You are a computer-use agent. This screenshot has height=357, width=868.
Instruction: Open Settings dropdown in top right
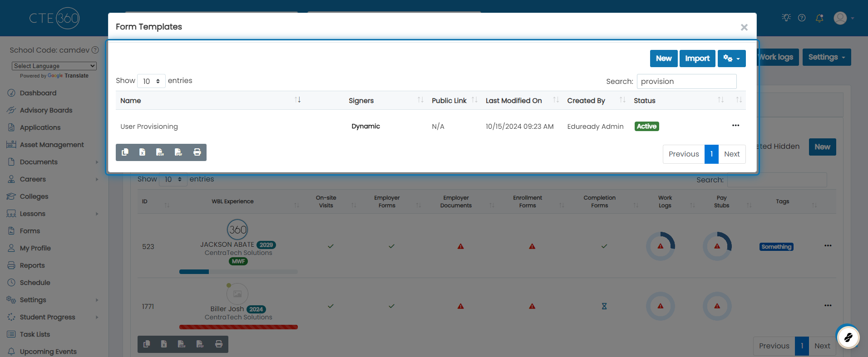(827, 57)
